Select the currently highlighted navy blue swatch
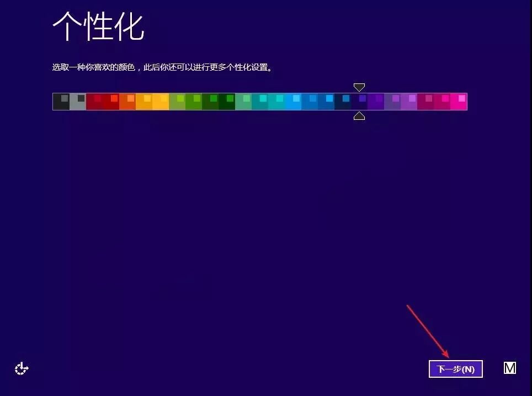This screenshot has height=396, width=532. tap(359, 101)
